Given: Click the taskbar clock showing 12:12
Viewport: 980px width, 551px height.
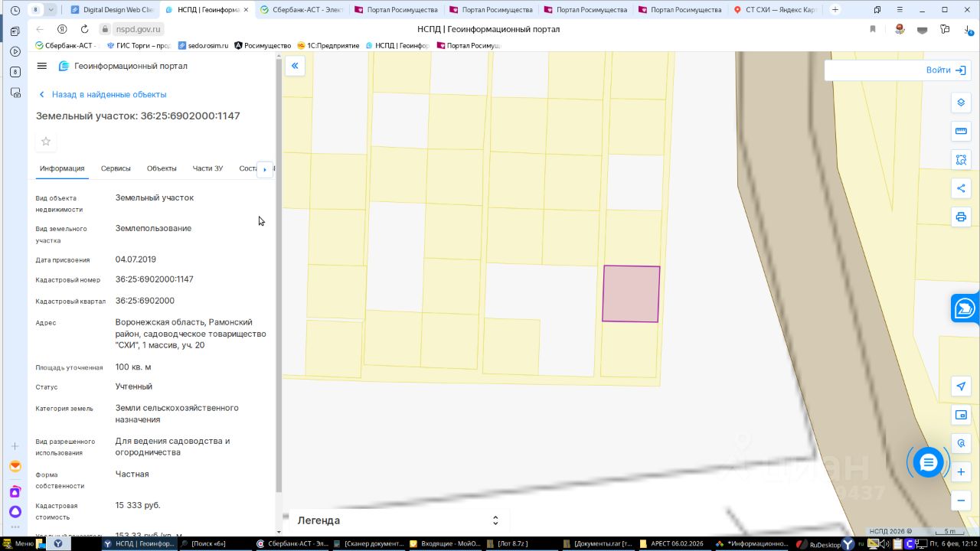Looking at the screenshot, I should coord(955,544).
